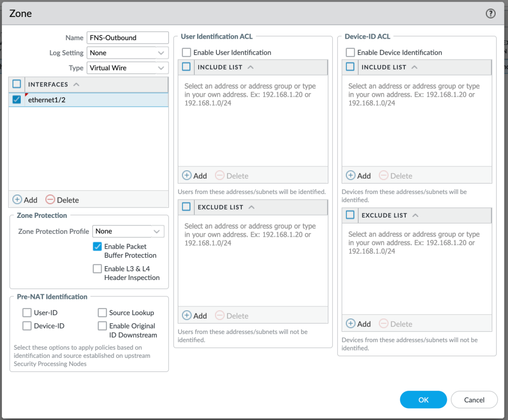Click Delete icon under Interfaces list
Screen dimensions: 508x420
click(x=50, y=200)
